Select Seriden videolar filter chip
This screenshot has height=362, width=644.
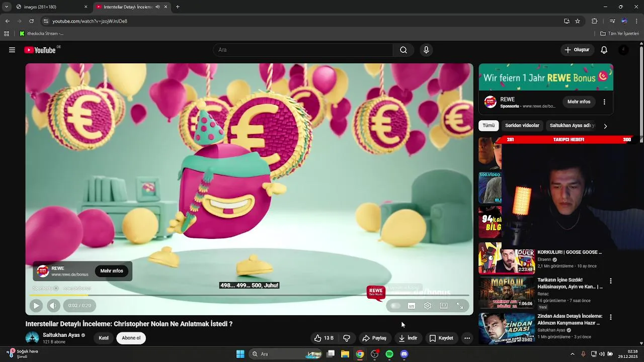click(x=522, y=126)
